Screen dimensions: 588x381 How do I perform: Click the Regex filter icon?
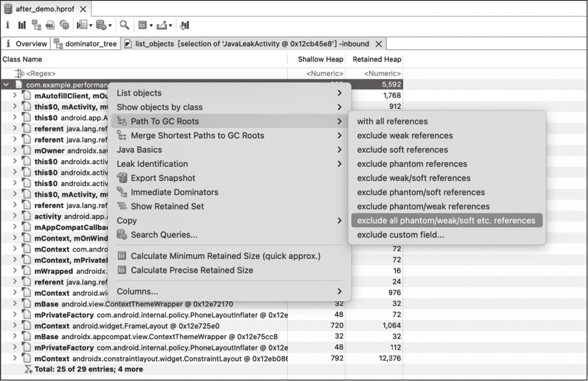(x=20, y=73)
